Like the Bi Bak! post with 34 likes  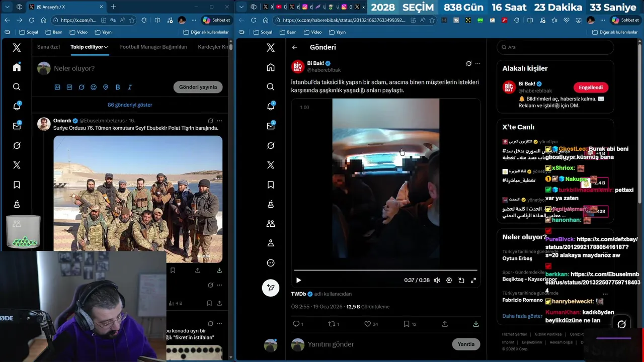pyautogui.click(x=368, y=324)
